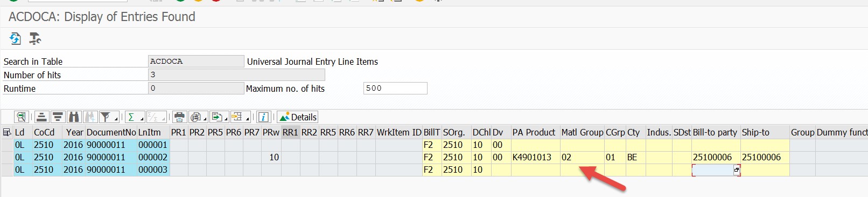This screenshot has width=868, height=197.
Task: Click the value help button in Bill-to cell
Action: [737, 170]
